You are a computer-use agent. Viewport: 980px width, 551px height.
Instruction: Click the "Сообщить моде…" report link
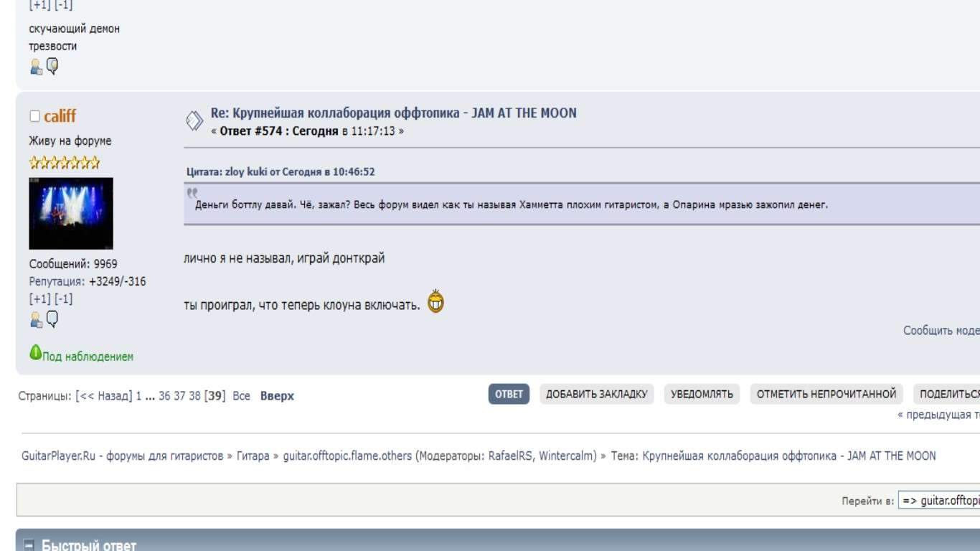click(x=941, y=331)
